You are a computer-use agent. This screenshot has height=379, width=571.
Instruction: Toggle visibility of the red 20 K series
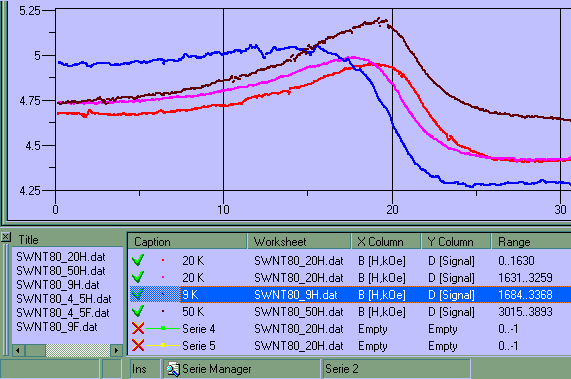(x=138, y=260)
